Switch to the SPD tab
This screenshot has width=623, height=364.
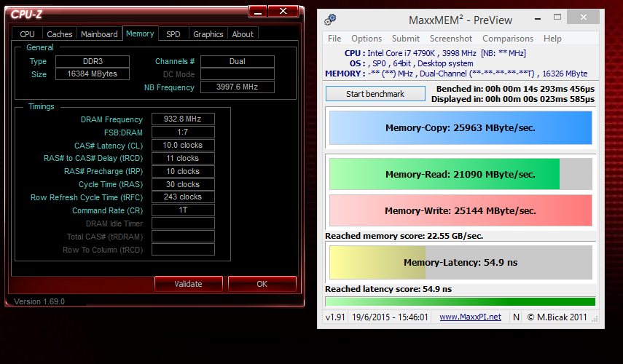[173, 34]
